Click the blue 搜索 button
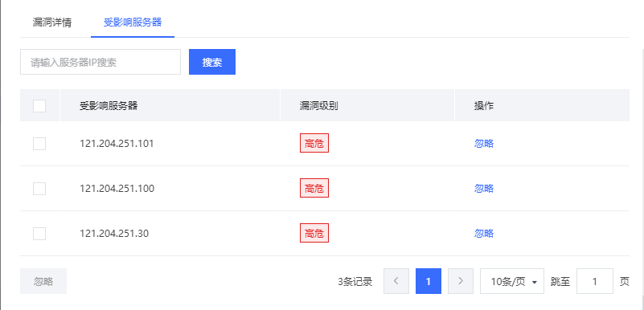644x310 pixels. pyautogui.click(x=212, y=62)
